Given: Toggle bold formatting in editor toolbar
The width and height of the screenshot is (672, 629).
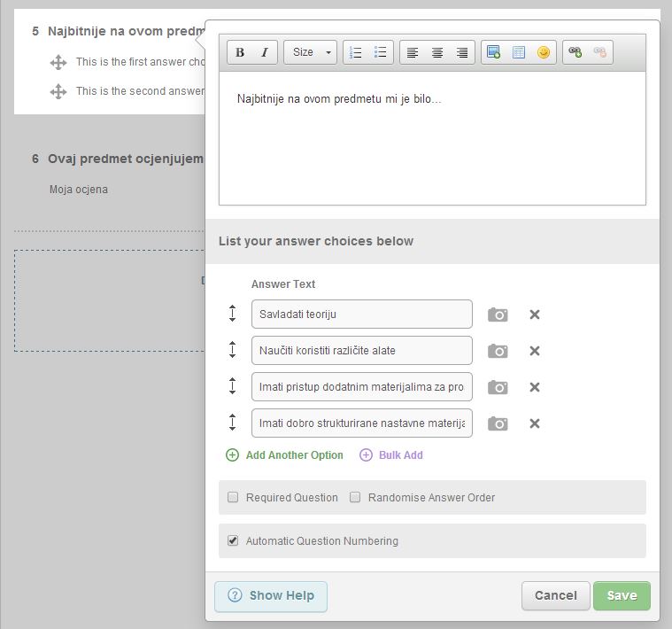Looking at the screenshot, I should tap(240, 52).
